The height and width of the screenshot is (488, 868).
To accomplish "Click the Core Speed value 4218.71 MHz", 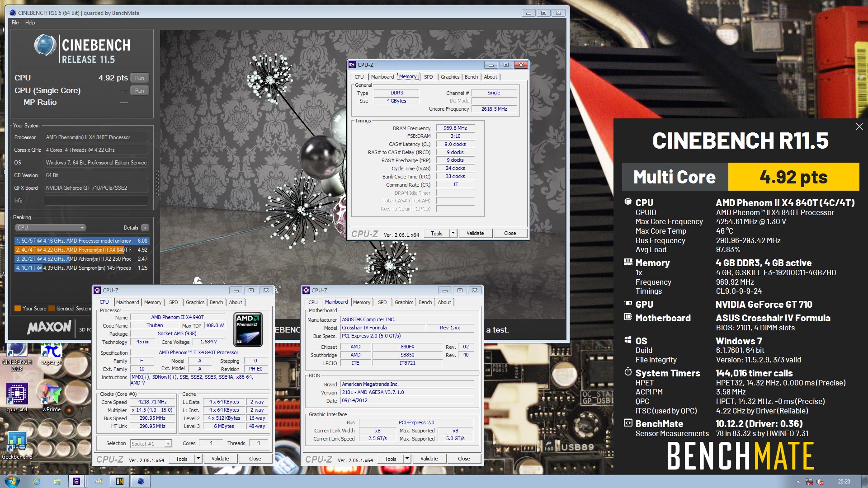I will [152, 402].
